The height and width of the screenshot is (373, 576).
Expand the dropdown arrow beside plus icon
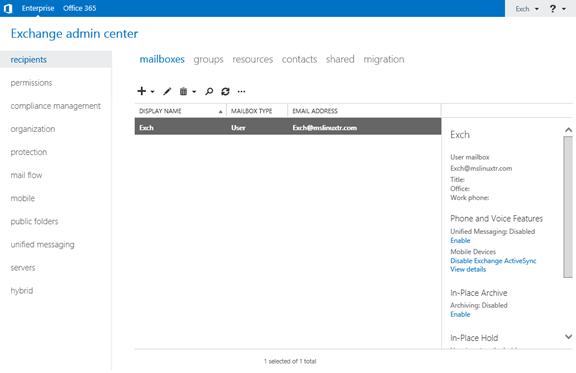click(152, 92)
